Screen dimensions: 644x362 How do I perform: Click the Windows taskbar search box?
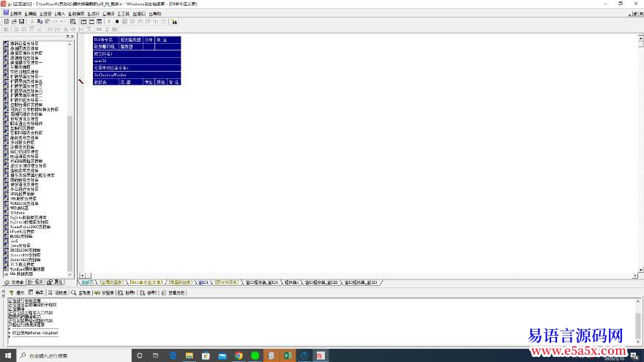51,355
